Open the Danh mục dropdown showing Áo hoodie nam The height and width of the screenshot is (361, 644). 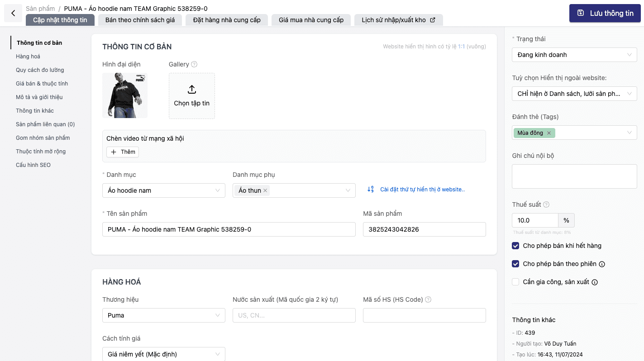[x=164, y=190]
